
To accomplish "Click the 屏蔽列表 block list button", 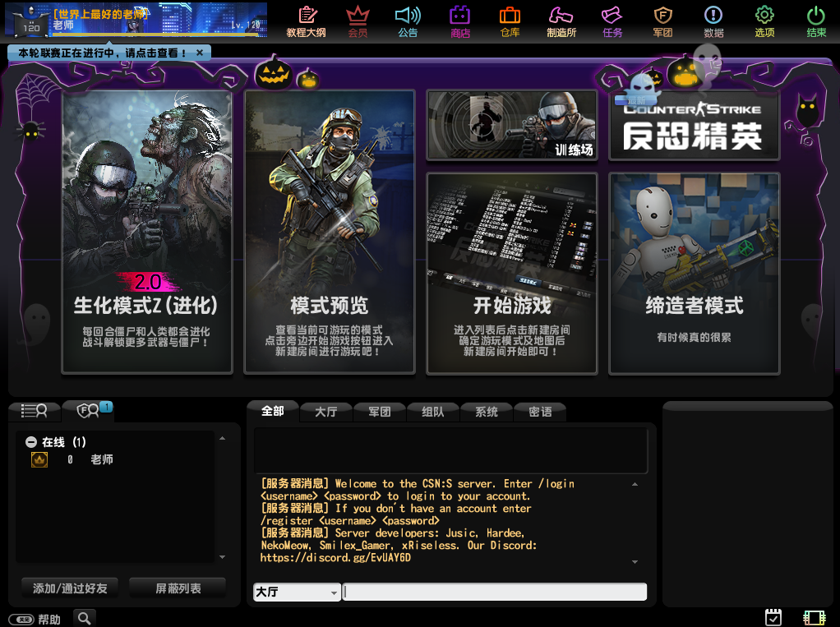I will pos(178,588).
